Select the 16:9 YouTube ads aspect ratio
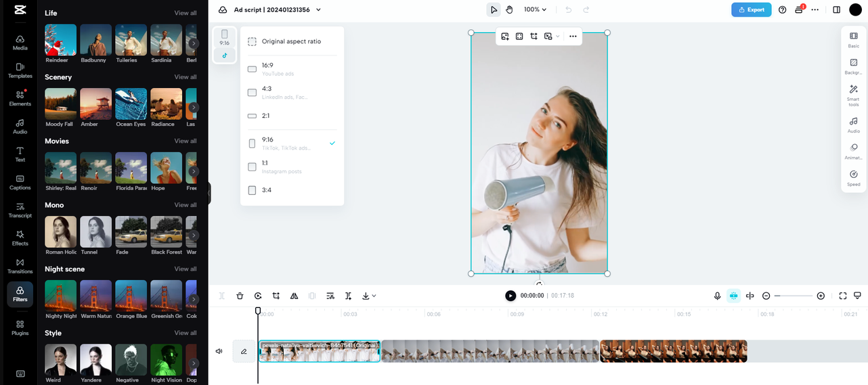This screenshot has height=385, width=868. tap(292, 69)
